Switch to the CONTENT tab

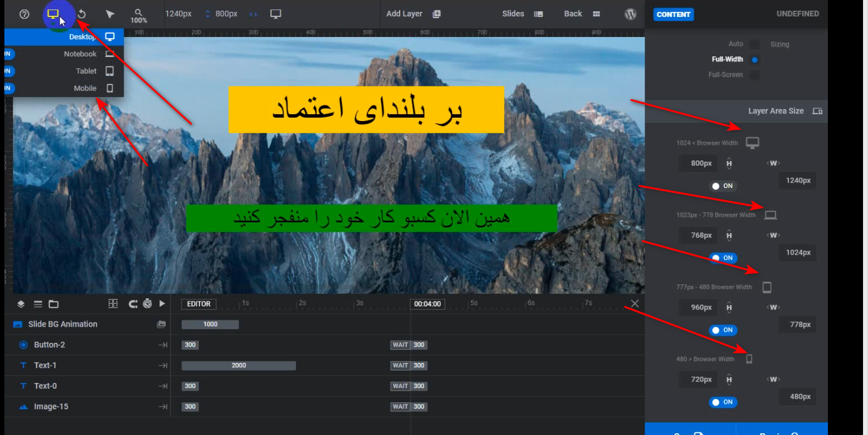click(x=674, y=14)
